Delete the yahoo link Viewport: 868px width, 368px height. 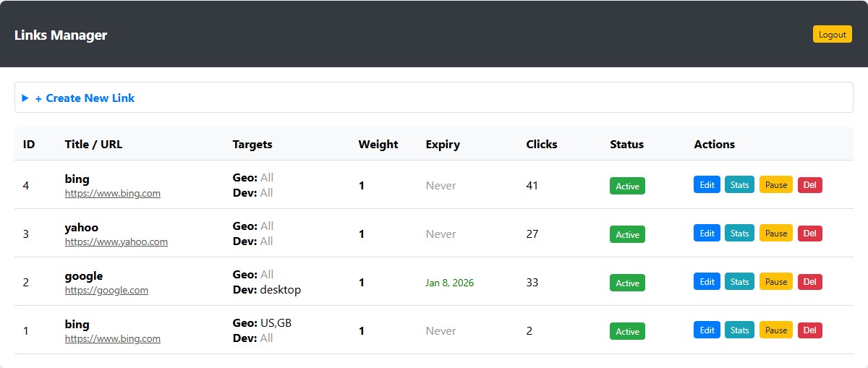[x=810, y=233]
